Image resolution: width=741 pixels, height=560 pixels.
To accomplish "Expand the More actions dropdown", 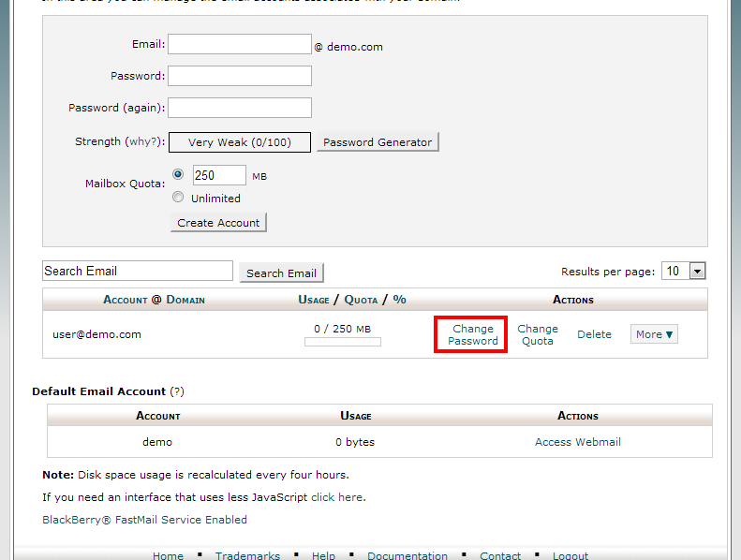I will (654, 334).
